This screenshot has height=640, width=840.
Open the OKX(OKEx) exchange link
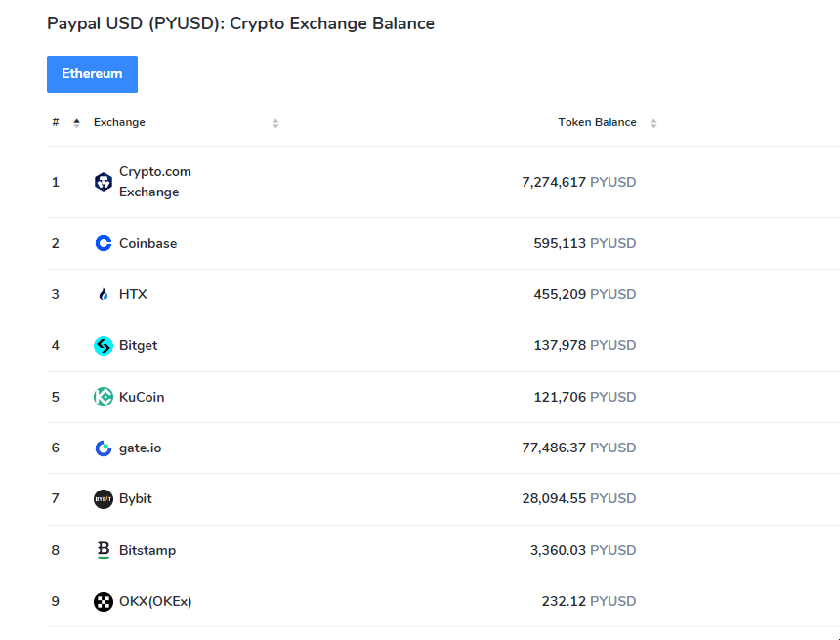155,602
